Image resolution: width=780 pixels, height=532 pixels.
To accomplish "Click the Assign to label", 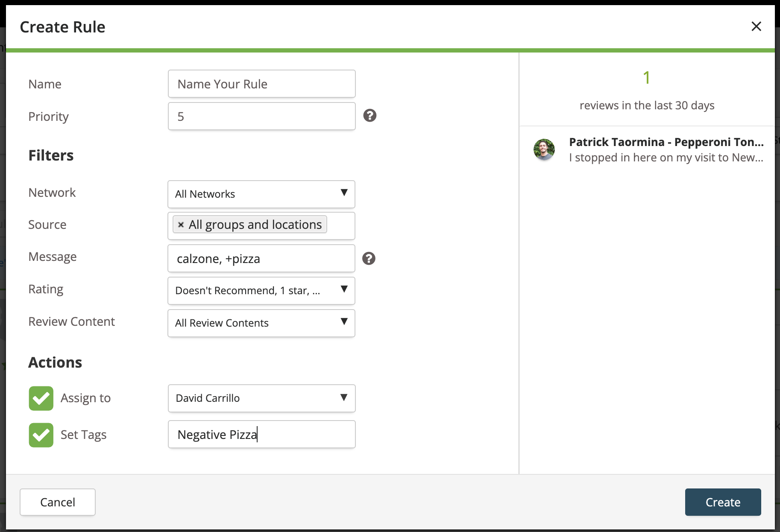I will pos(85,398).
